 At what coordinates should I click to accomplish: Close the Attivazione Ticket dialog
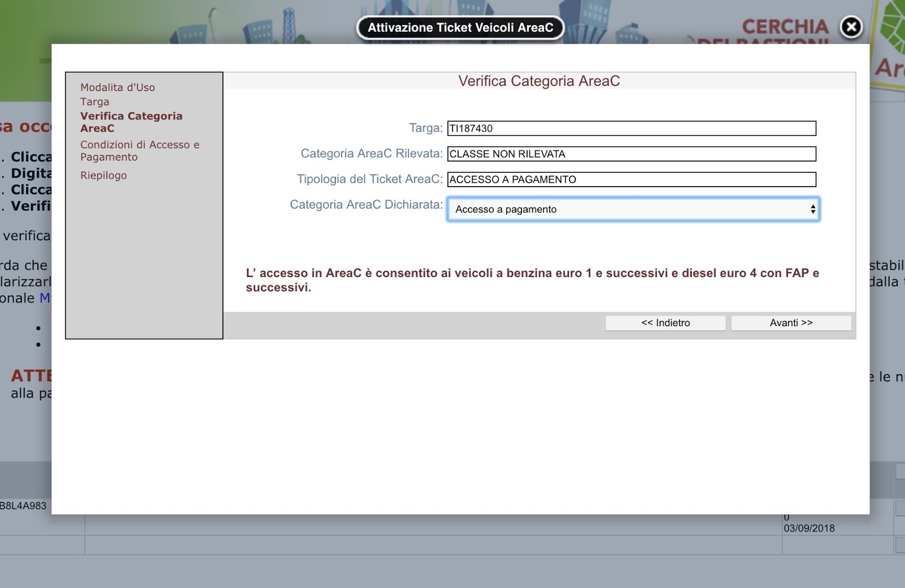coord(851,27)
